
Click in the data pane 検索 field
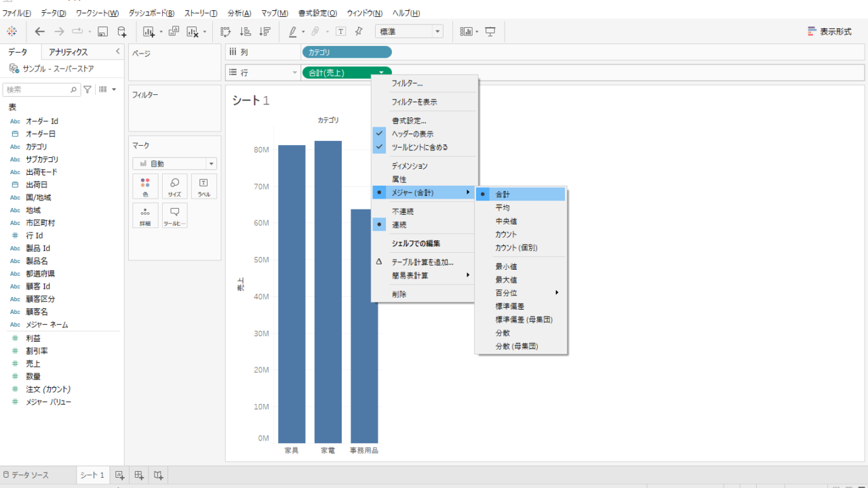pyautogui.click(x=42, y=89)
